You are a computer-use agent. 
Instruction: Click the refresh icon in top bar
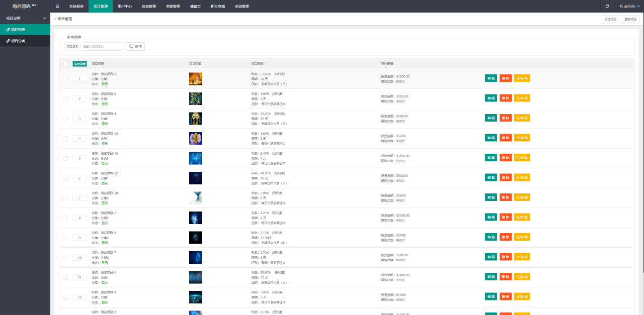coord(607,6)
